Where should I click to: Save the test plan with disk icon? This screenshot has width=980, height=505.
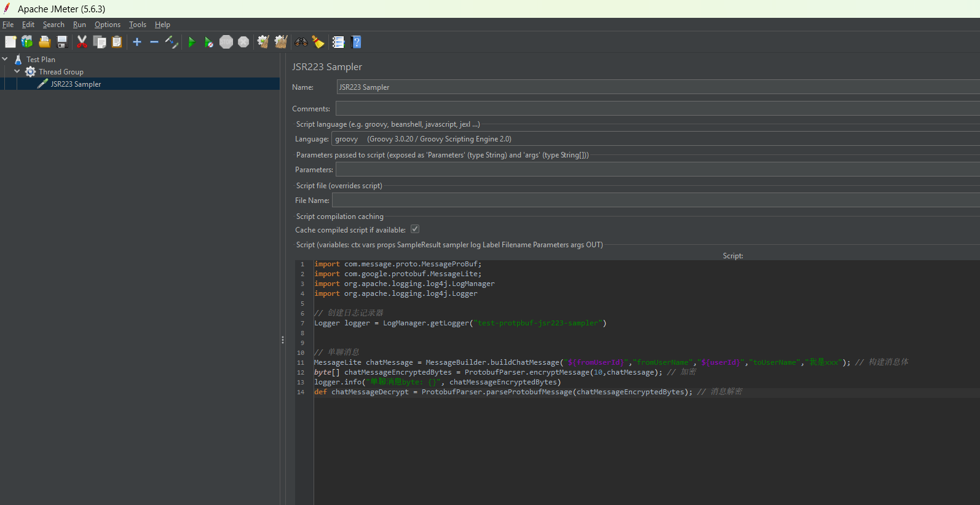(61, 42)
